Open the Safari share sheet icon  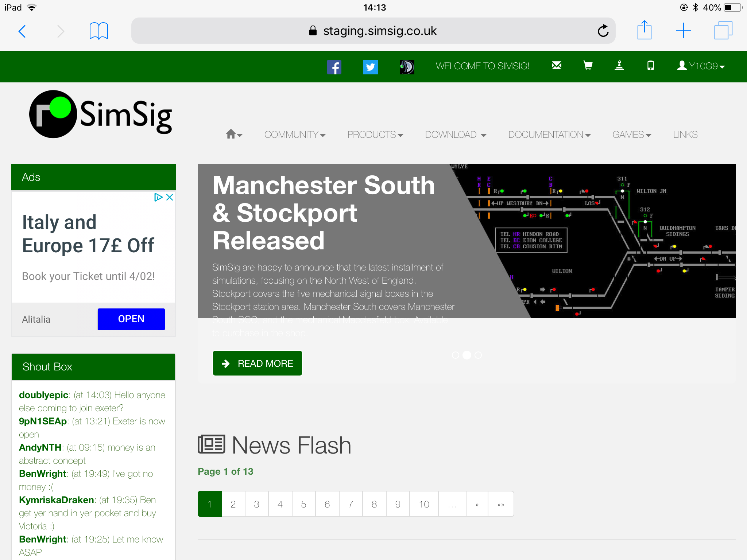coord(645,30)
